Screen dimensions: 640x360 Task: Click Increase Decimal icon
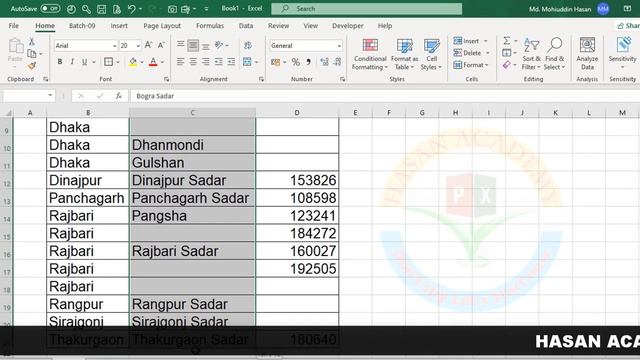pyautogui.click(x=324, y=62)
